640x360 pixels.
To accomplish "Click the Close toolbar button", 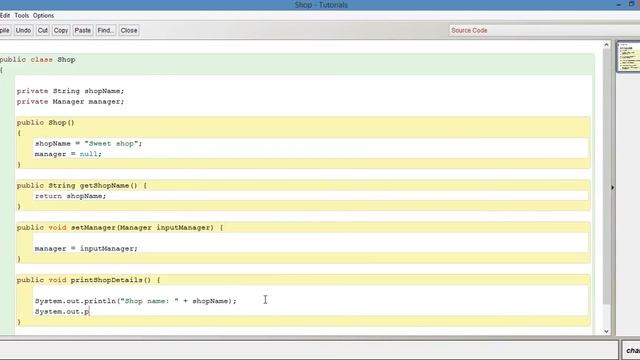I will [129, 30].
